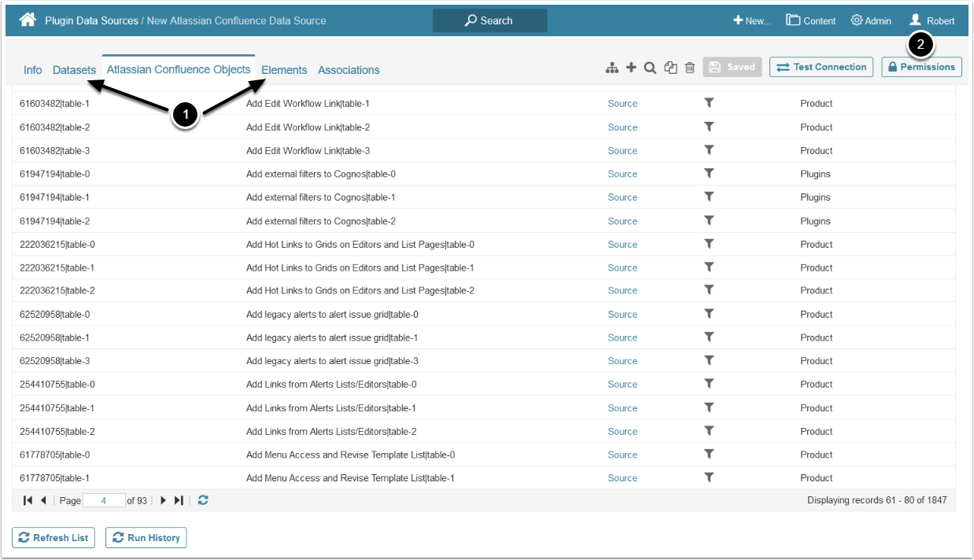Click the Search button in header
Image resolution: width=974 pixels, height=560 pixels.
point(489,20)
